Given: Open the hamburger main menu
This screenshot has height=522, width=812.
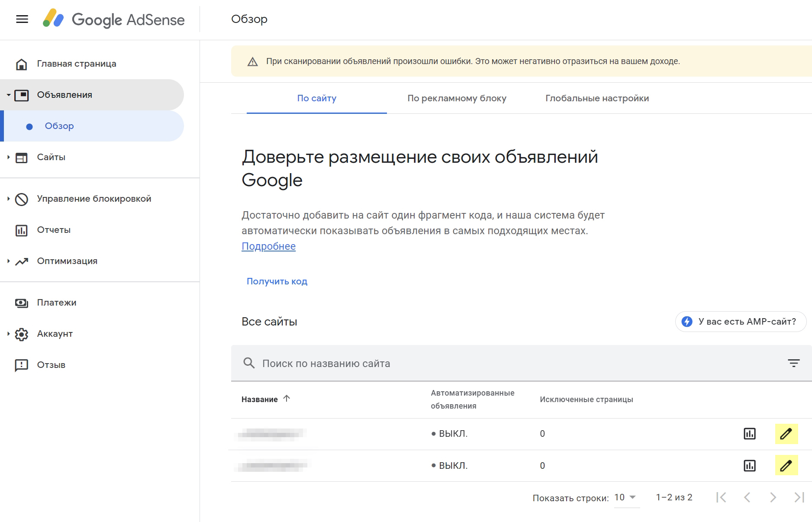Looking at the screenshot, I should tap(22, 19).
